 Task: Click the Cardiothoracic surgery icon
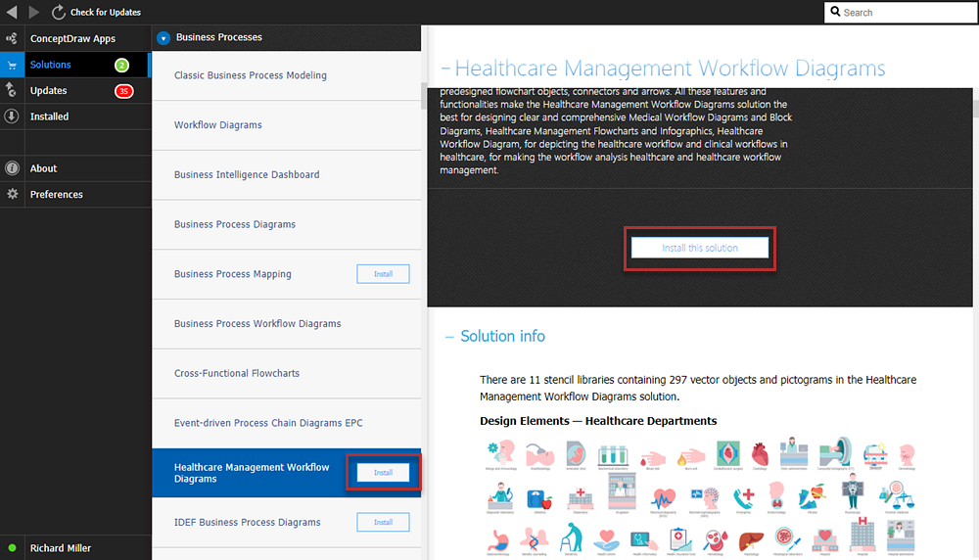pos(728,454)
